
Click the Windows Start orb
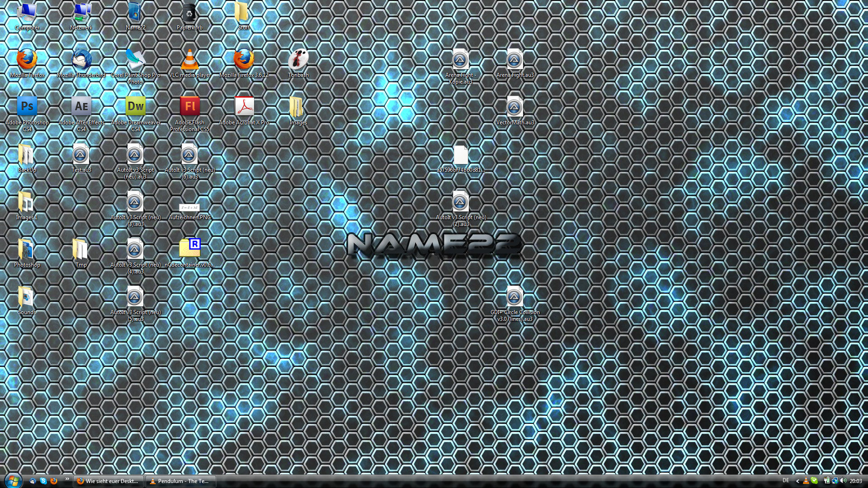coord(13,481)
